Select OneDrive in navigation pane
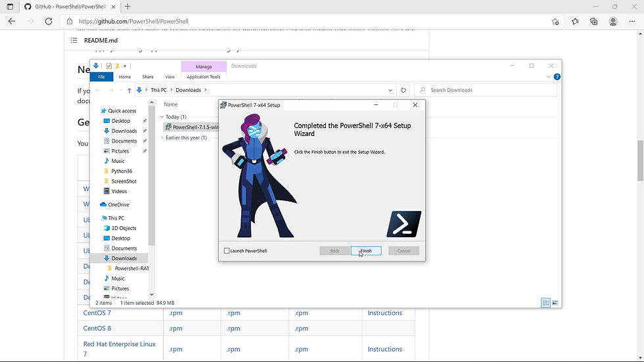644x362 pixels. (118, 205)
